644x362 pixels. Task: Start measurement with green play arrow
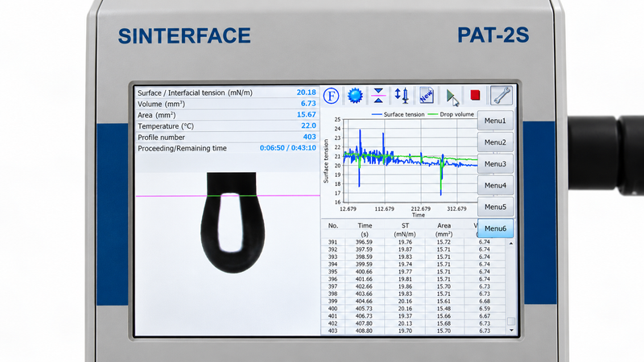coord(452,97)
